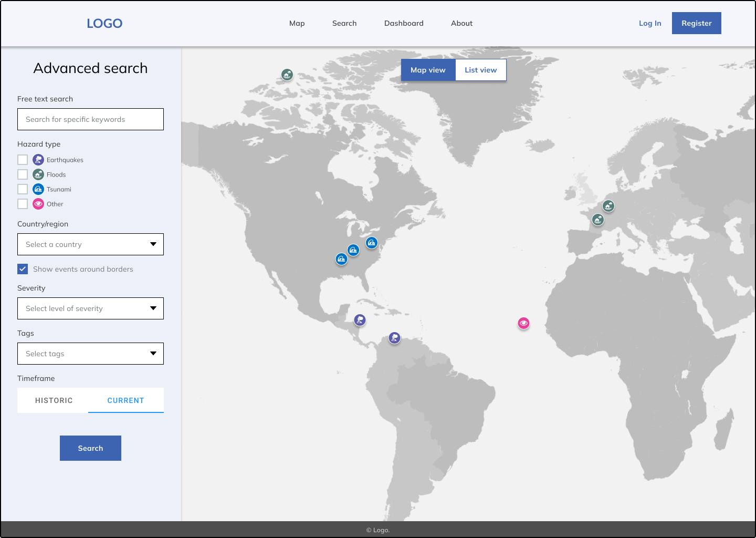This screenshot has width=756, height=538.
Task: Click the pink Other hazard icon in sidebar
Action: 38,204
